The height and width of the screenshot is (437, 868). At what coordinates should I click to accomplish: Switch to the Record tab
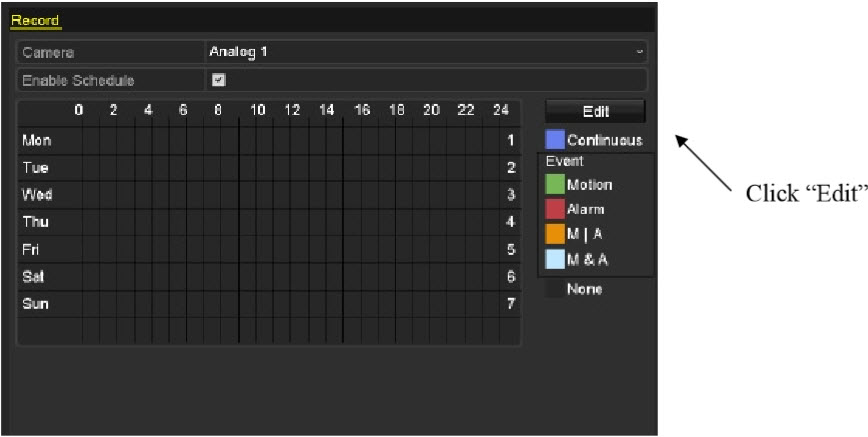35,20
